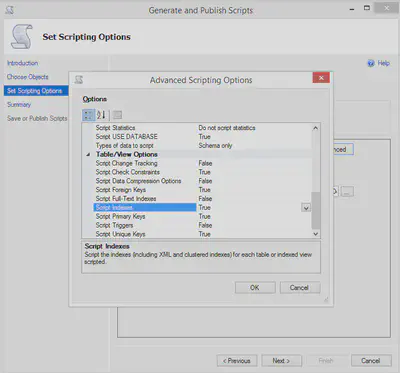Go to Introduction wizard step
The height and width of the screenshot is (373, 400).
pyautogui.click(x=23, y=63)
